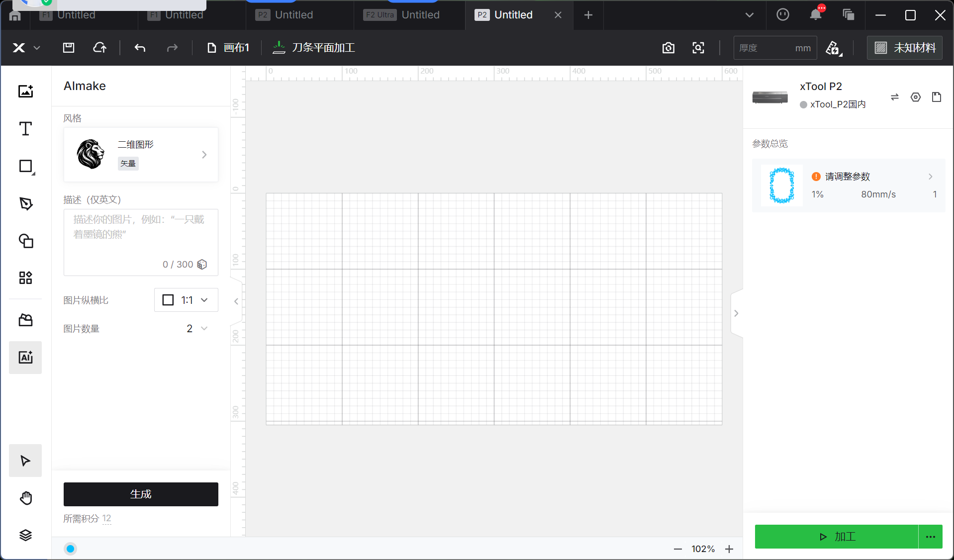Select the Hand pan tool
This screenshot has height=560, width=954.
tap(25, 498)
